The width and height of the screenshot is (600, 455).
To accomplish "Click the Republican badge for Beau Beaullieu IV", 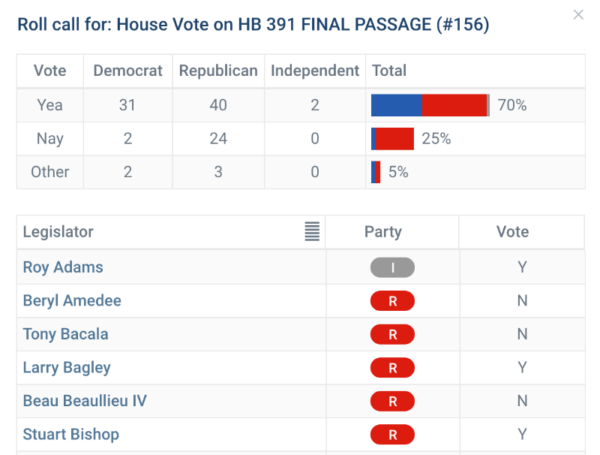I will coord(392,401).
